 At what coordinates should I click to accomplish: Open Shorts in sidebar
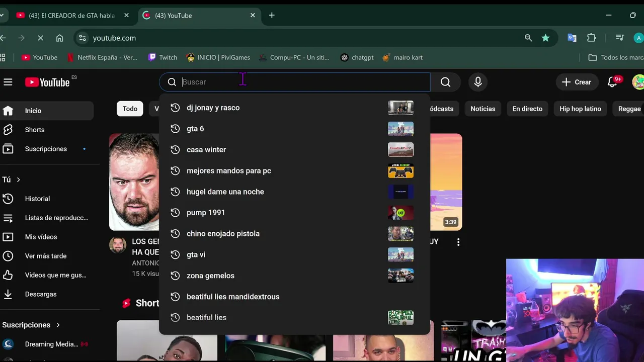[47, 130]
